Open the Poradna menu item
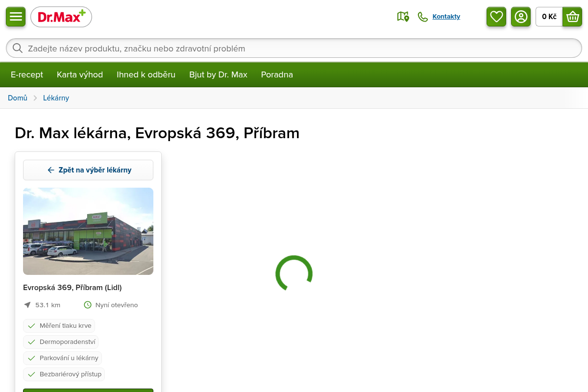Image resolution: width=588 pixels, height=392 pixels. pos(277,74)
